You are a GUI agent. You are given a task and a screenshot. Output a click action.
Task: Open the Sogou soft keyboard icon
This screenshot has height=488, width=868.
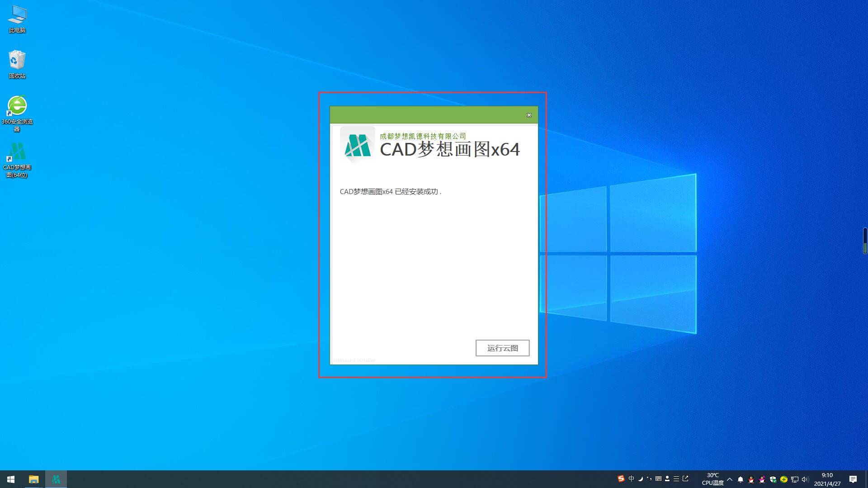658,479
